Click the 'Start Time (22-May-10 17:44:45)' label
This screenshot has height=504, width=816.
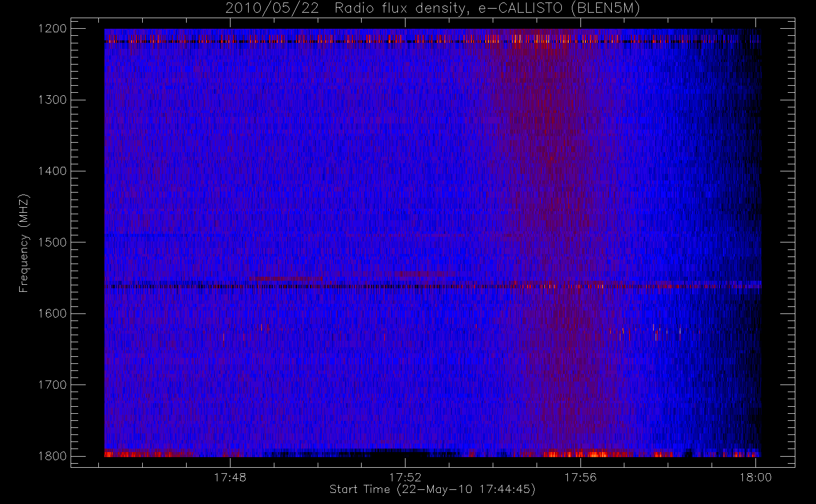tap(433, 489)
